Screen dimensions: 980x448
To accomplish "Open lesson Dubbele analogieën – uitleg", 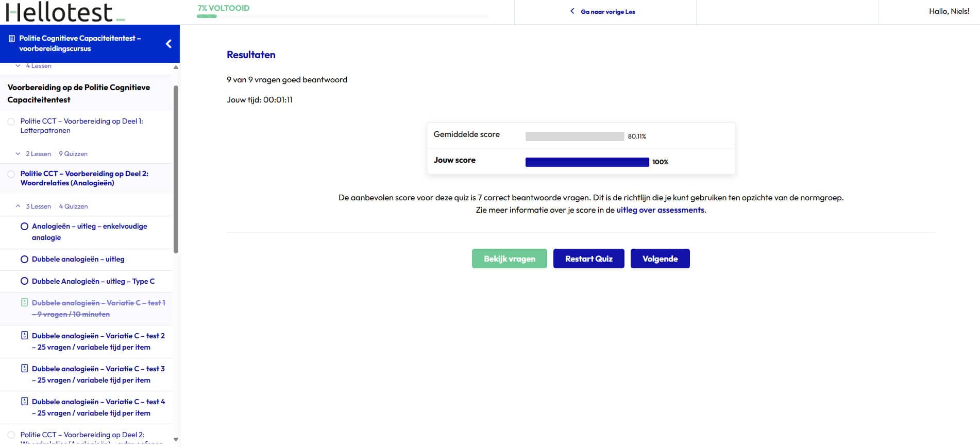I will point(78,259).
